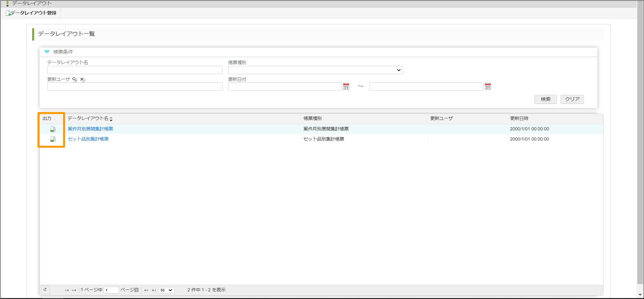Click the クリア button
Viewport: 644px width, 299px height.
click(x=572, y=99)
